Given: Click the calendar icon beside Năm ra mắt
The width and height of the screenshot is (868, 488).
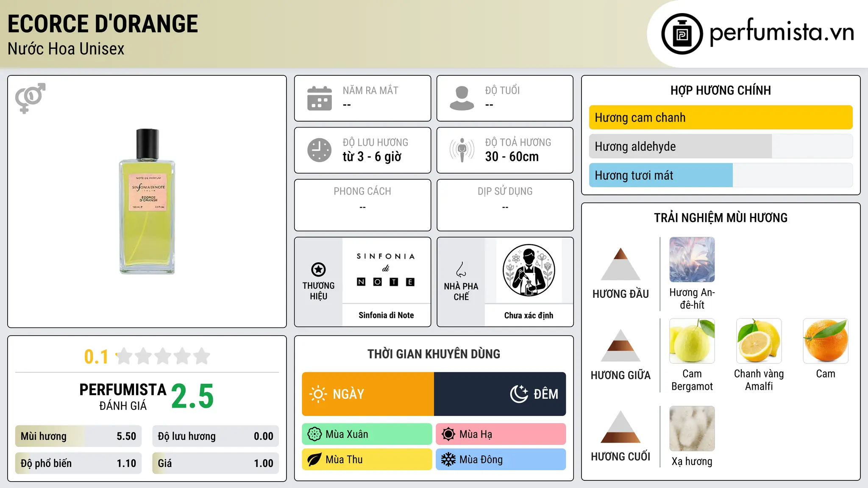Looking at the screenshot, I should pos(320,98).
